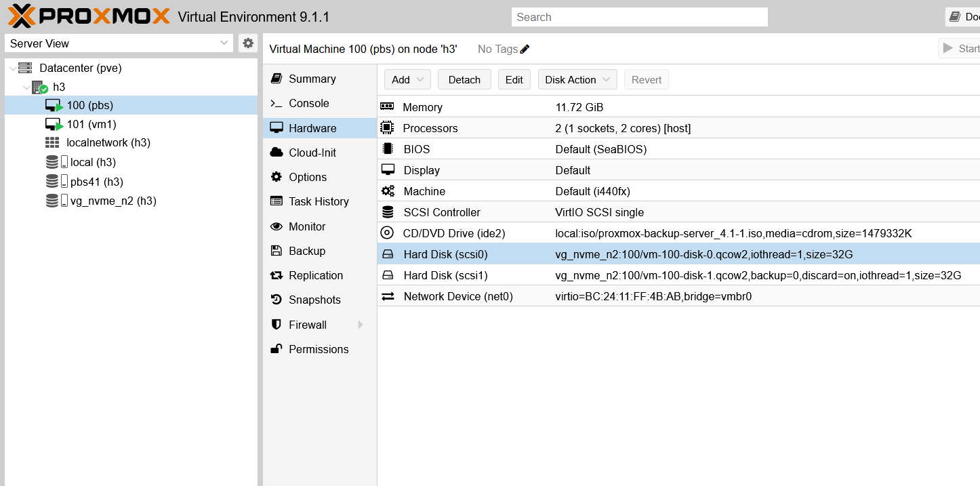The image size is (980, 486).
Task: Select localnetwork (h3) in tree
Action: [x=131, y=143]
